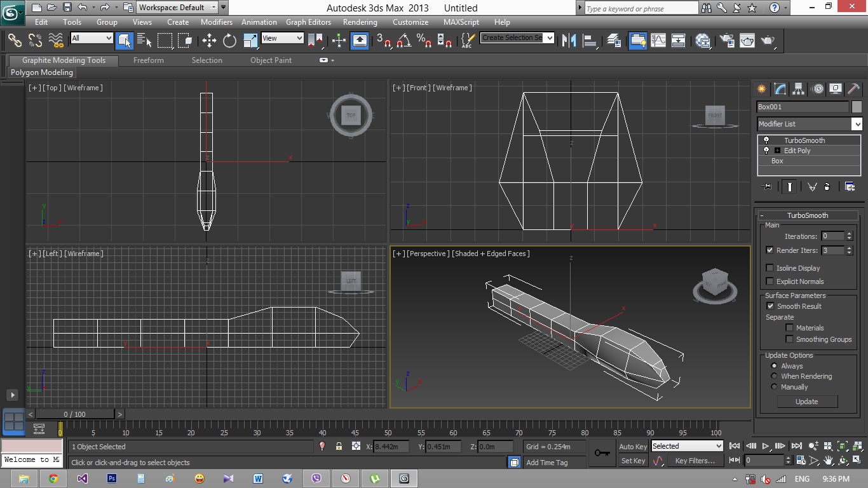Viewport: 868px width, 488px height.
Task: Open the reference coordinate View dropdown
Action: click(x=282, y=38)
